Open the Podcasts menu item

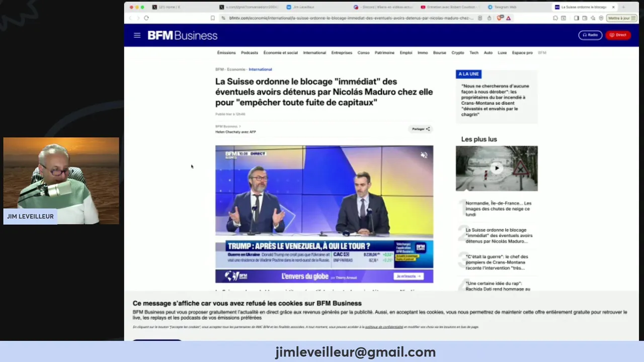click(250, 53)
